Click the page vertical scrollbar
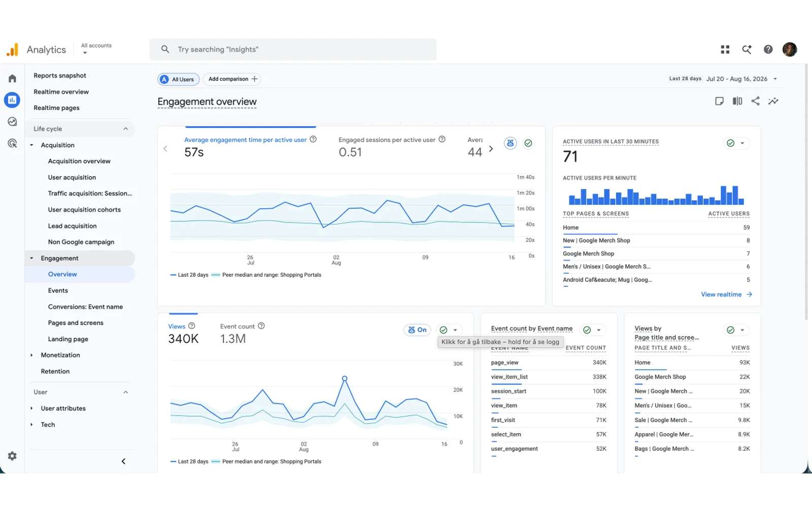The width and height of the screenshot is (812, 508). click(806, 193)
